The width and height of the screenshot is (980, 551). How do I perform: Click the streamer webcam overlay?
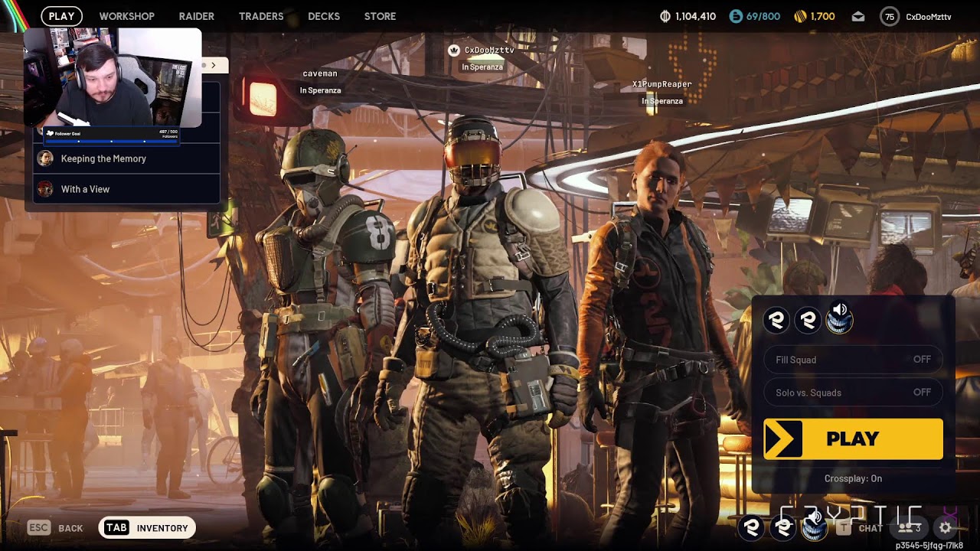click(113, 77)
